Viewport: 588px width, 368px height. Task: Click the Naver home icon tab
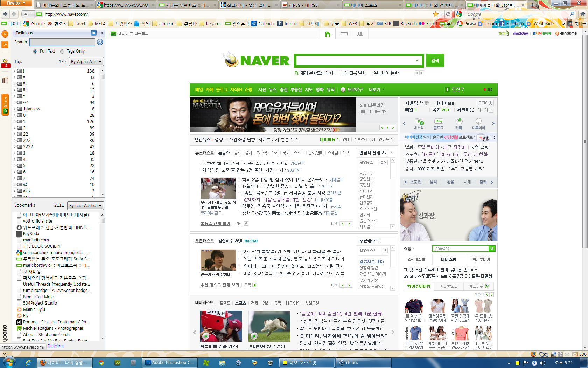(328, 34)
